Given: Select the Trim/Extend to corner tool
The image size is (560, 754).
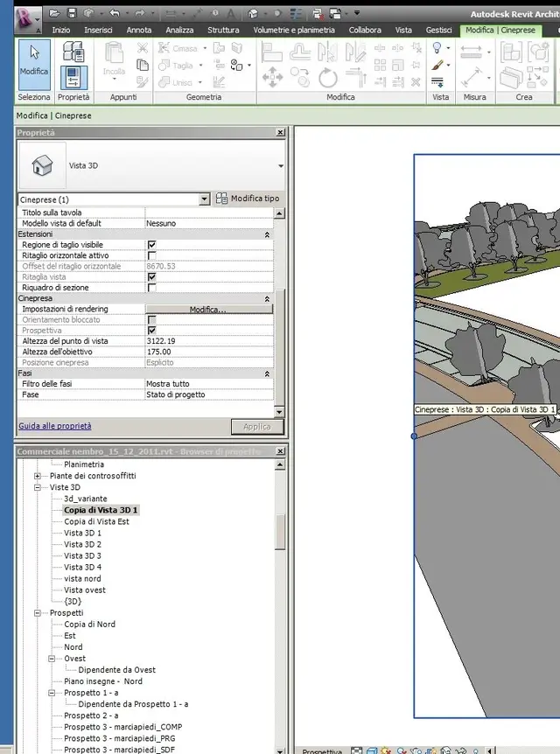Looking at the screenshot, I should pos(355,78).
